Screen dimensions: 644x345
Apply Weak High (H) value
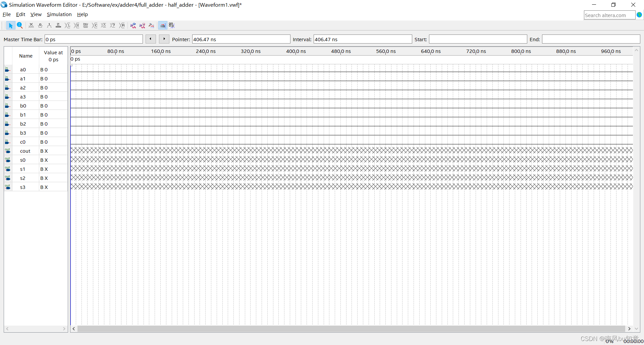coord(76,25)
